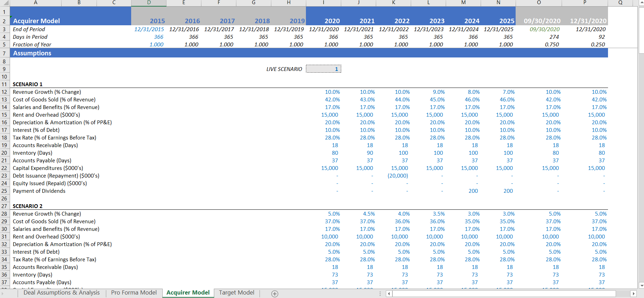644x298 pixels.
Task: Select column D header
Action: tap(149, 3)
